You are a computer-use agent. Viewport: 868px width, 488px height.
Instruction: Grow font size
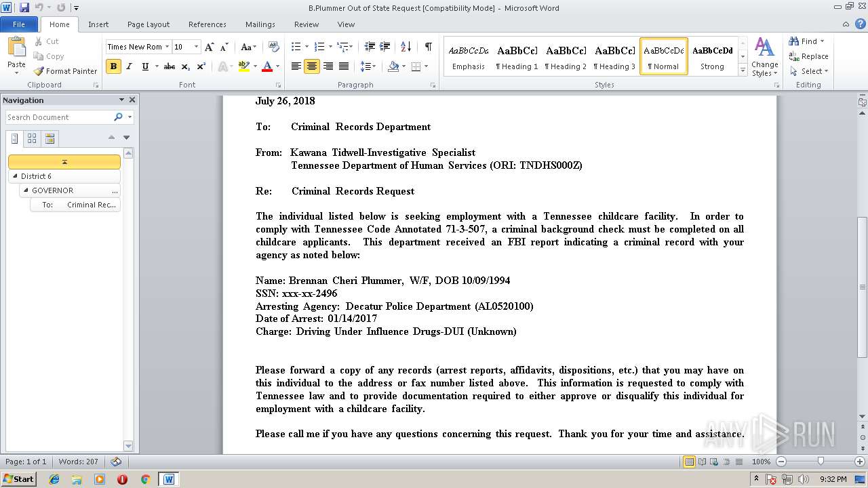coord(210,47)
